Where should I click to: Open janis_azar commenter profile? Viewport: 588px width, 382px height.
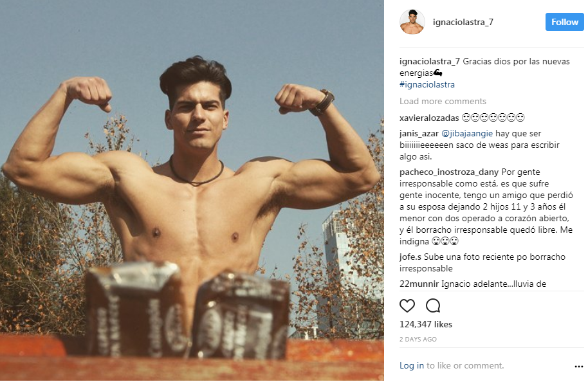point(419,134)
